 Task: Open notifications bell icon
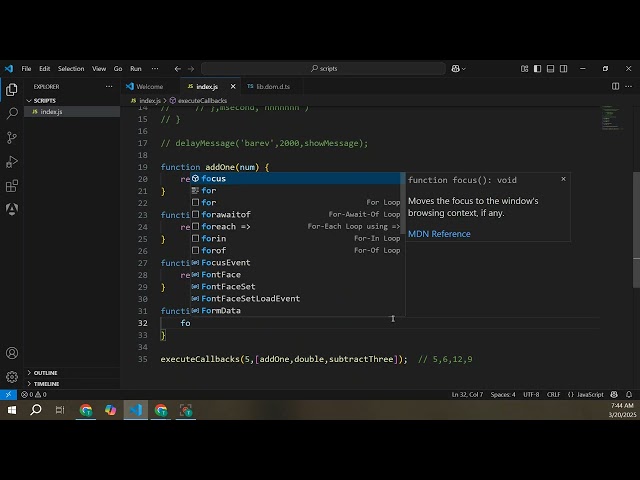[629, 394]
